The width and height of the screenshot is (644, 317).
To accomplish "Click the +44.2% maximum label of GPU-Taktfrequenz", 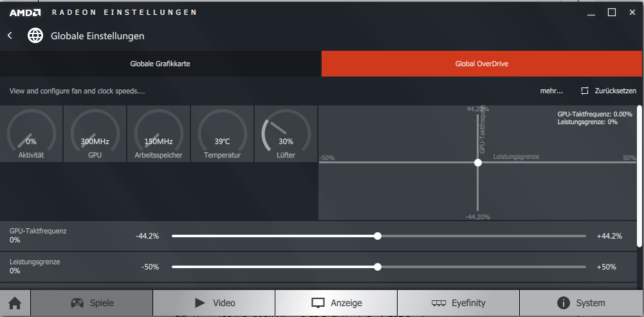I will (x=609, y=236).
